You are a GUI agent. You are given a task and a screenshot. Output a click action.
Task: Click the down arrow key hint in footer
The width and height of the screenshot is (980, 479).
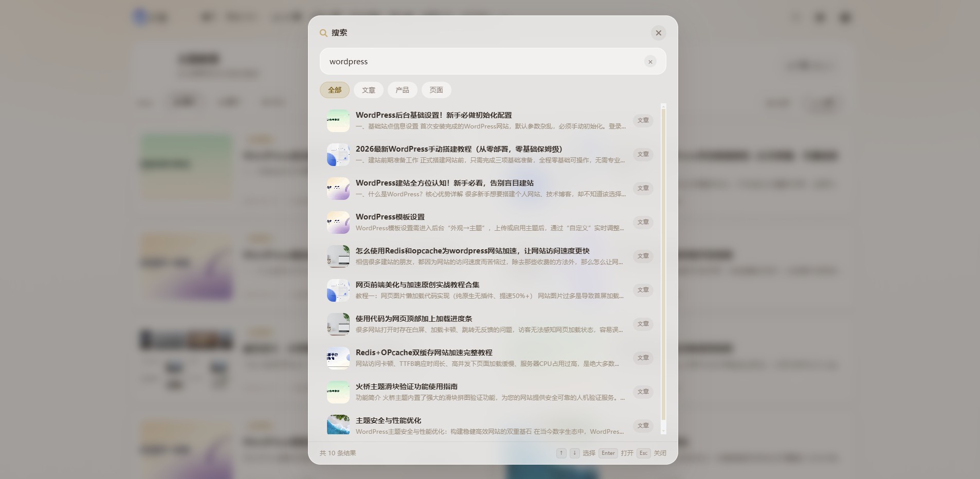pyautogui.click(x=575, y=453)
